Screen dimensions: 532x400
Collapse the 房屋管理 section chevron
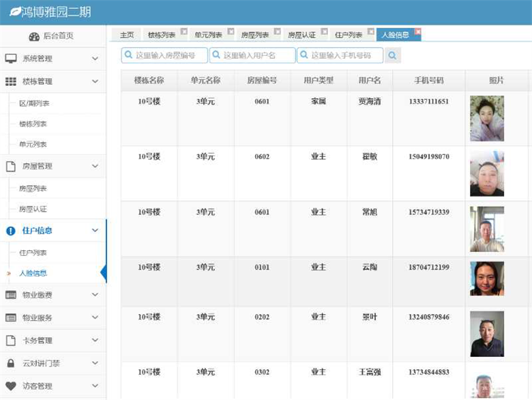pos(95,166)
